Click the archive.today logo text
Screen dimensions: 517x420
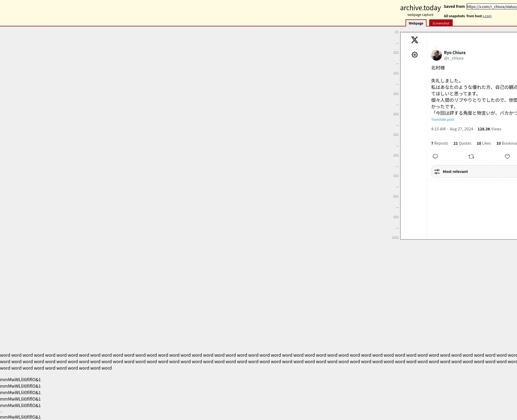pos(420,8)
